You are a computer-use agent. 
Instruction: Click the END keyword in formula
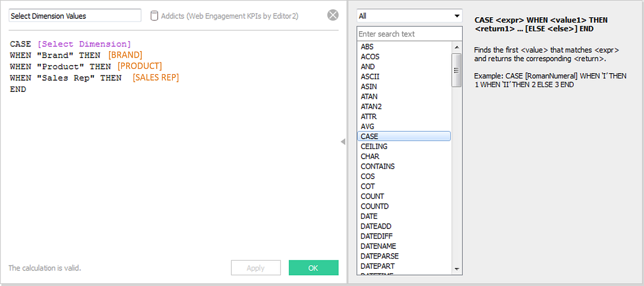tap(18, 89)
